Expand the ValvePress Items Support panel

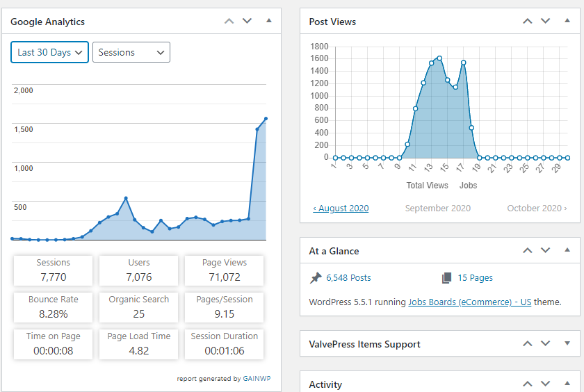[x=567, y=343]
